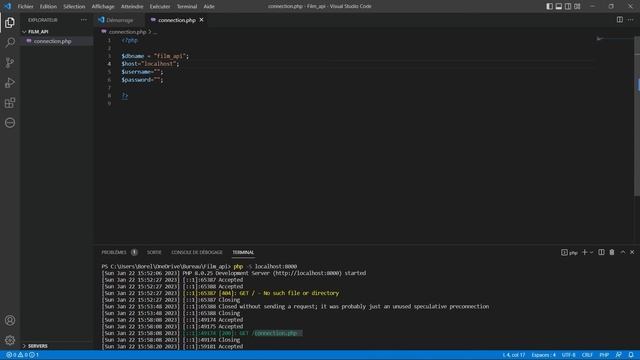Viewport: 640px width, 360px height.
Task: Open notifications bell in status bar
Action: [631, 355]
